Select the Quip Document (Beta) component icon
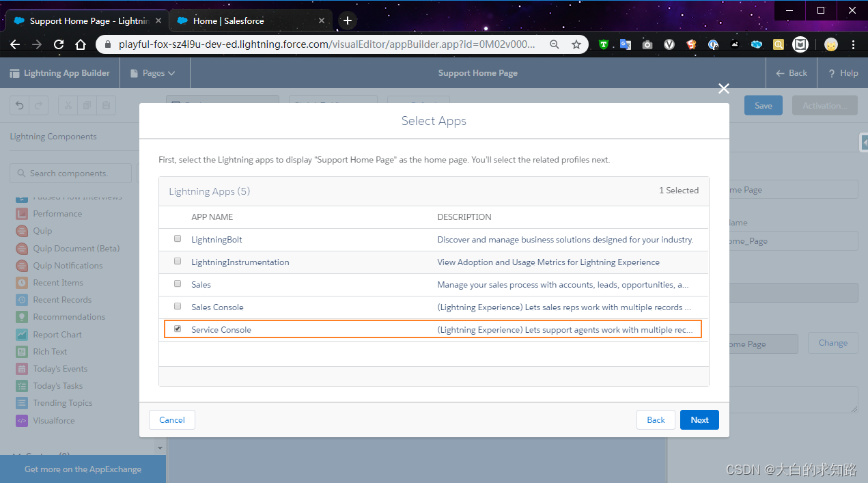Screen dimensions: 868x483 pos(21,248)
